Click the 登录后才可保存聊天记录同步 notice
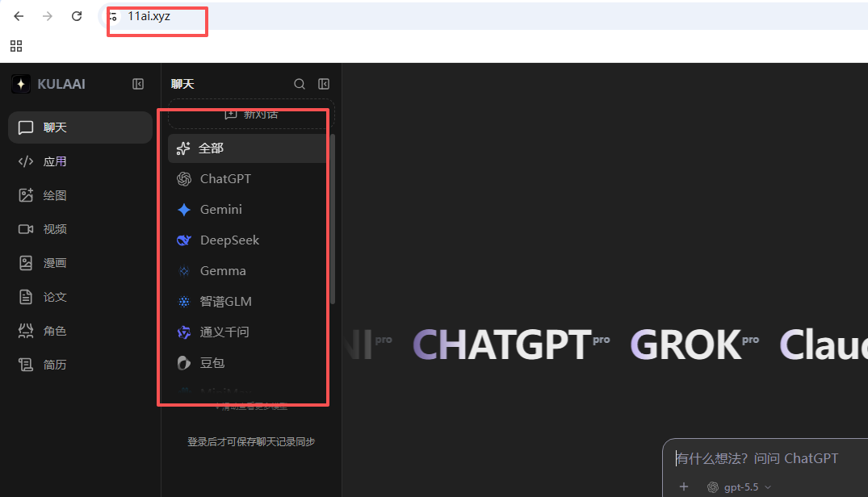The width and height of the screenshot is (868, 497). point(251,441)
